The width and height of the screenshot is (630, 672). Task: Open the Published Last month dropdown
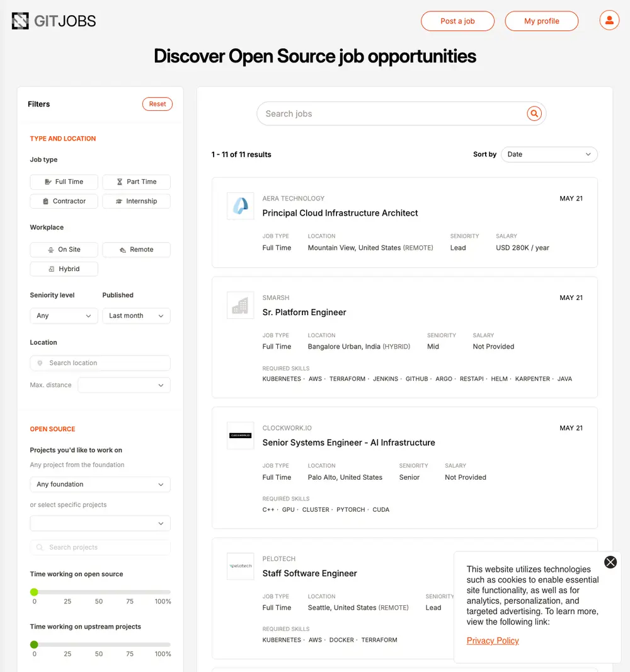point(137,316)
